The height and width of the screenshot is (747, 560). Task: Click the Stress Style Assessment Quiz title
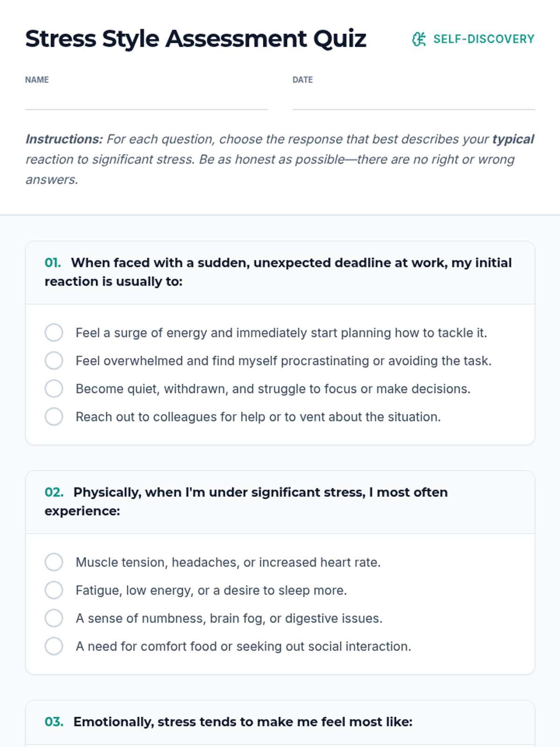coord(196,39)
